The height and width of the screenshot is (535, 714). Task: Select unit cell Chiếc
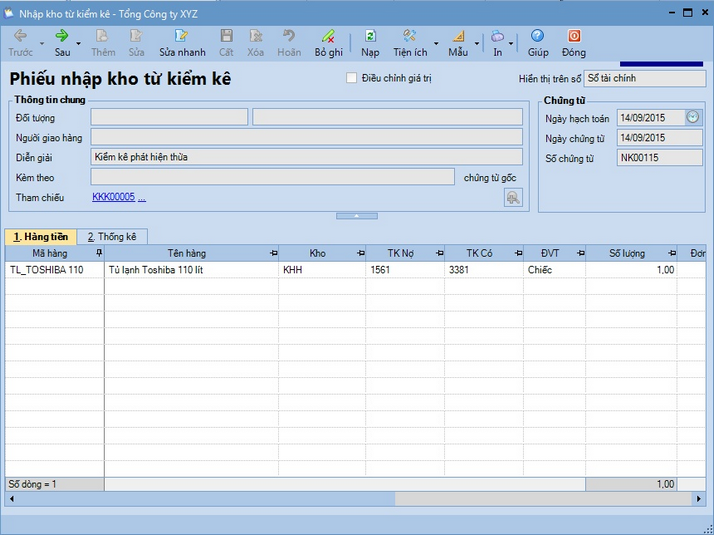point(555,270)
